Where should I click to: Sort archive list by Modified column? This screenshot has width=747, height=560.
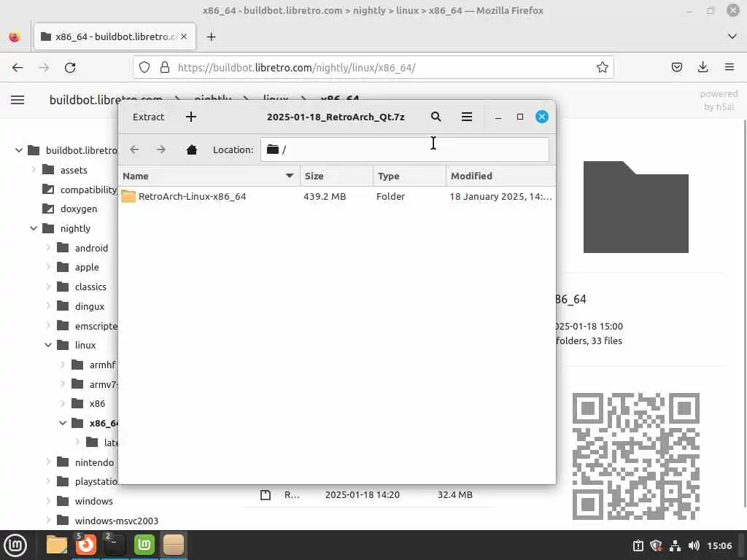click(x=500, y=176)
